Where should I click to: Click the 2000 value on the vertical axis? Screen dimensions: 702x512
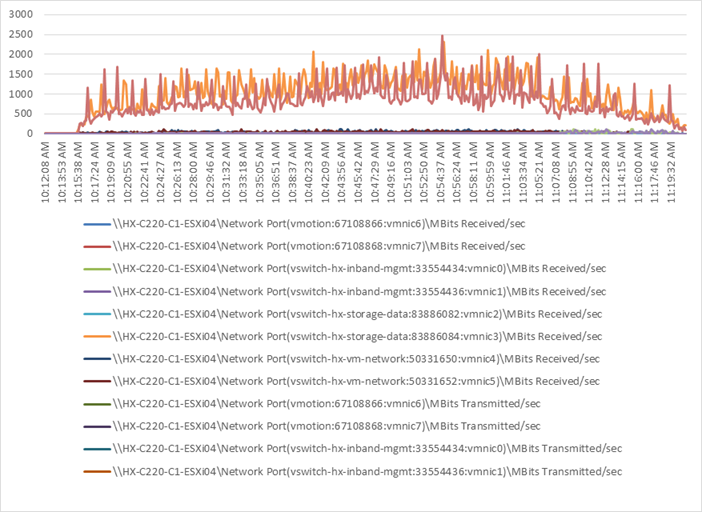pyautogui.click(x=21, y=54)
